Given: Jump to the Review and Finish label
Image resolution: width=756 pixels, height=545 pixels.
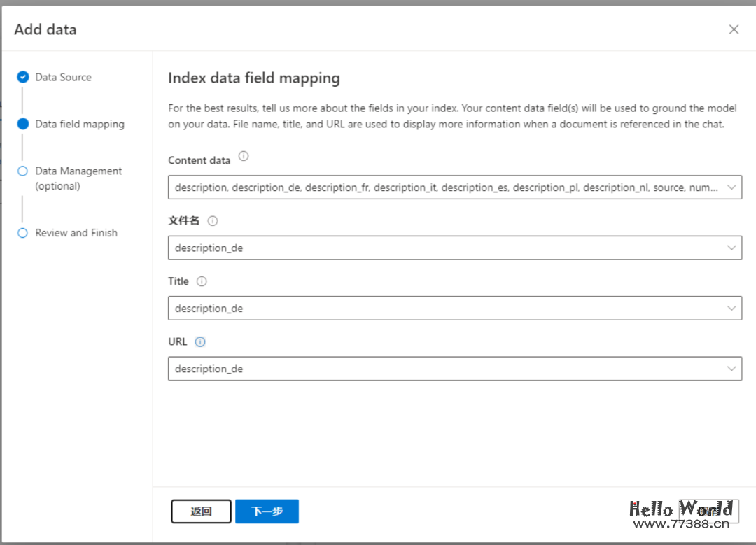Looking at the screenshot, I should click(76, 233).
